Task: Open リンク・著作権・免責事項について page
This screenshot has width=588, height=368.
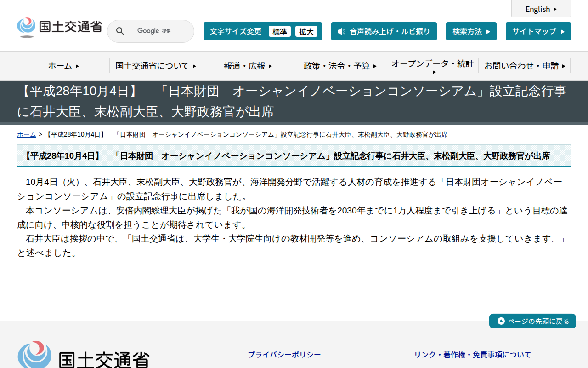Action: point(472,354)
